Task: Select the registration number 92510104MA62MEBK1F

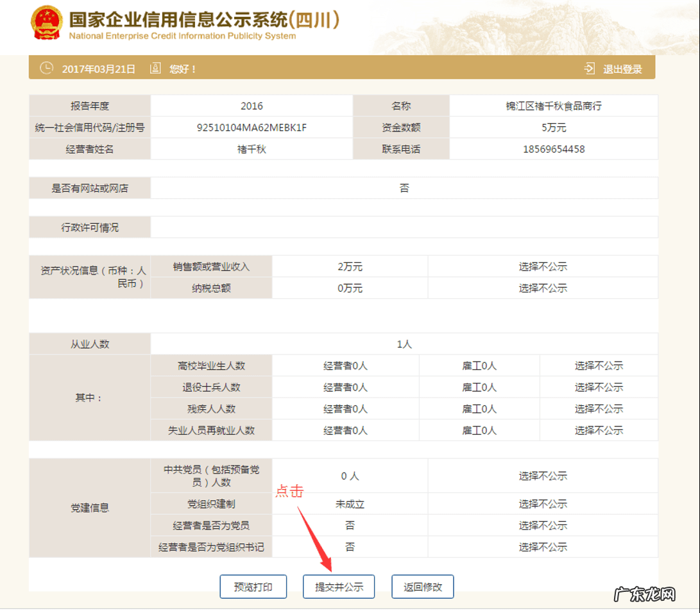Action: coord(252,128)
